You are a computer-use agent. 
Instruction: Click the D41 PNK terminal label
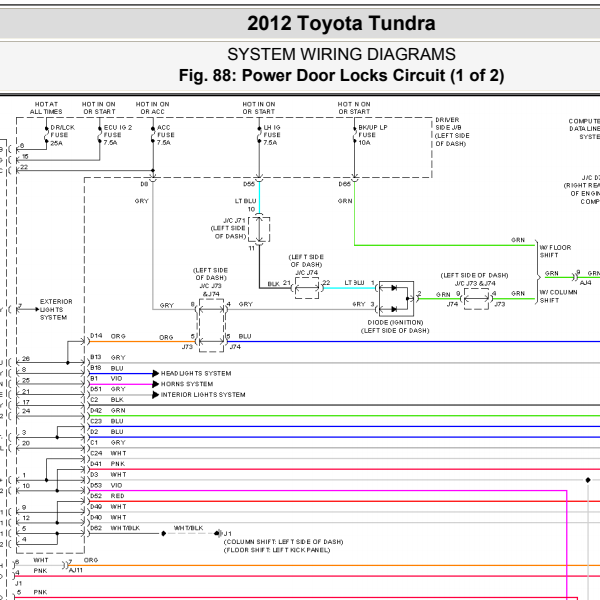(108, 464)
